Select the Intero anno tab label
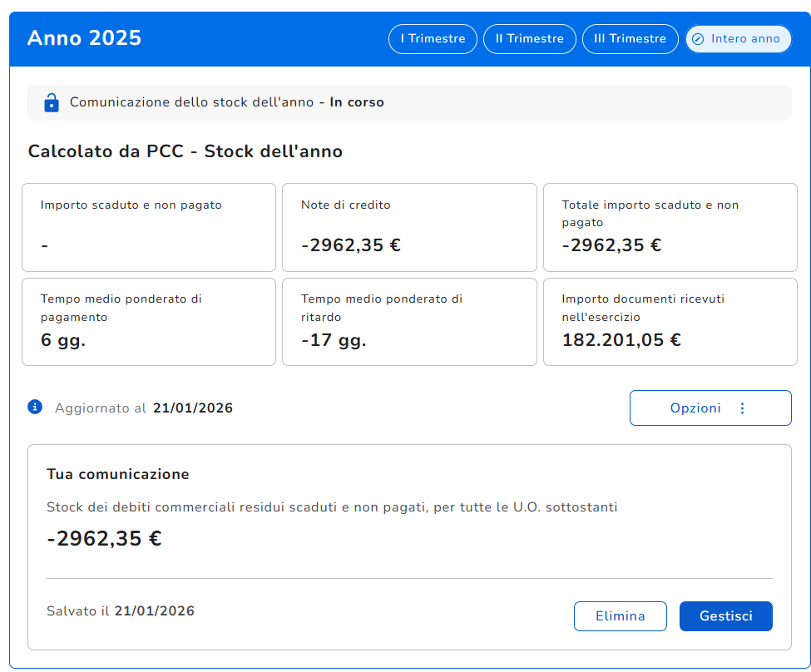Image resolution: width=811 pixels, height=672 pixels. coord(745,39)
